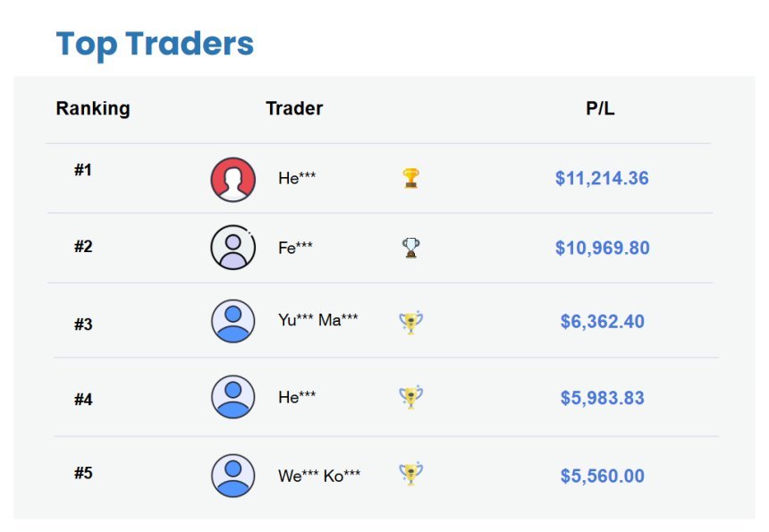Open the Yu*** Ma*** trader name
The width and height of the screenshot is (769, 532).
(317, 320)
